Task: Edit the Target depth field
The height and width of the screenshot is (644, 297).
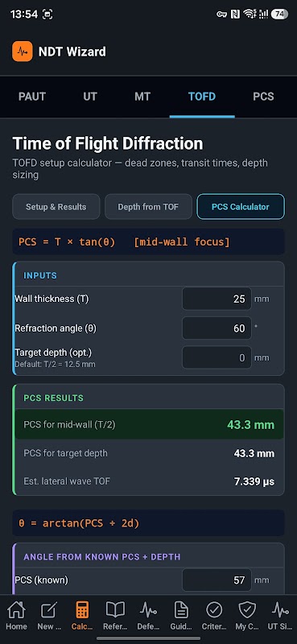Action: pos(217,357)
